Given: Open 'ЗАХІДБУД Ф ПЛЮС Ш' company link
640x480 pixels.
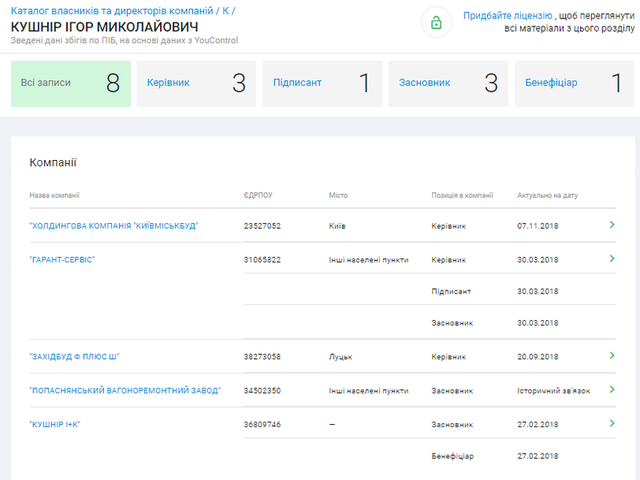Looking at the screenshot, I should tap(75, 356).
